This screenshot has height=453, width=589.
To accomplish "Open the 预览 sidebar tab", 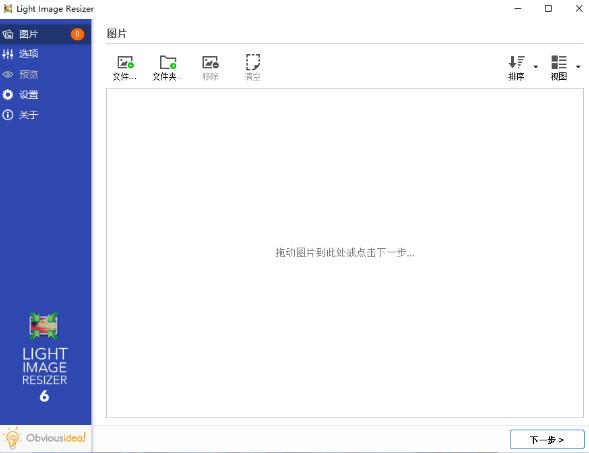I will (45, 74).
